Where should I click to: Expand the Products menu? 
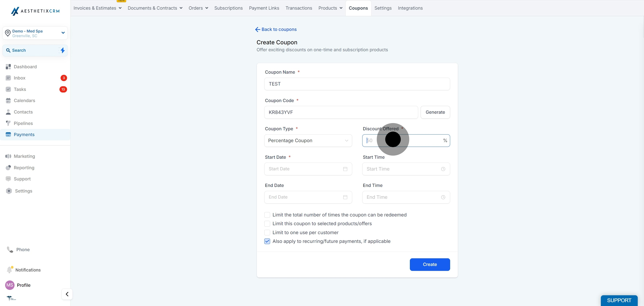330,8
